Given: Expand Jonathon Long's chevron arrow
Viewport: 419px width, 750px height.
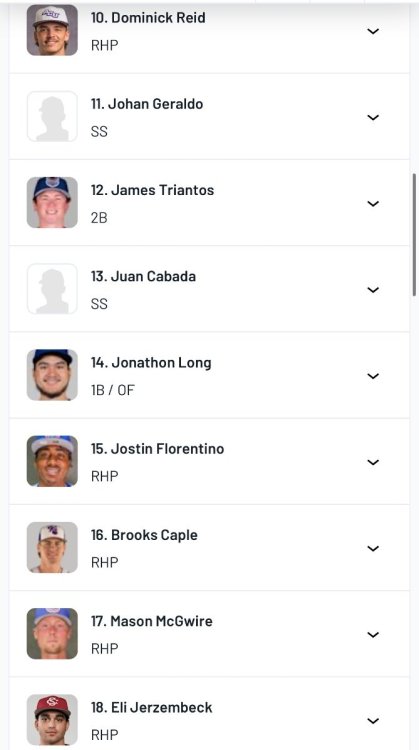Looking at the screenshot, I should [373, 376].
